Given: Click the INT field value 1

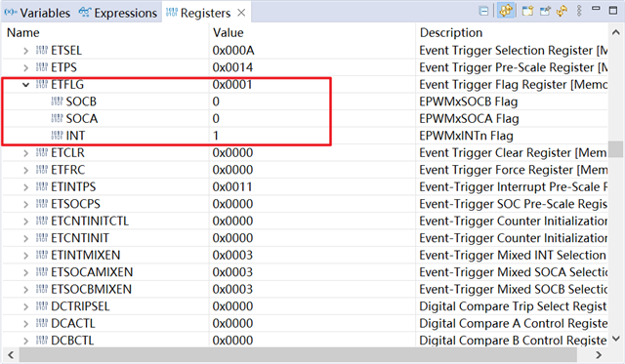Looking at the screenshot, I should [216, 136].
